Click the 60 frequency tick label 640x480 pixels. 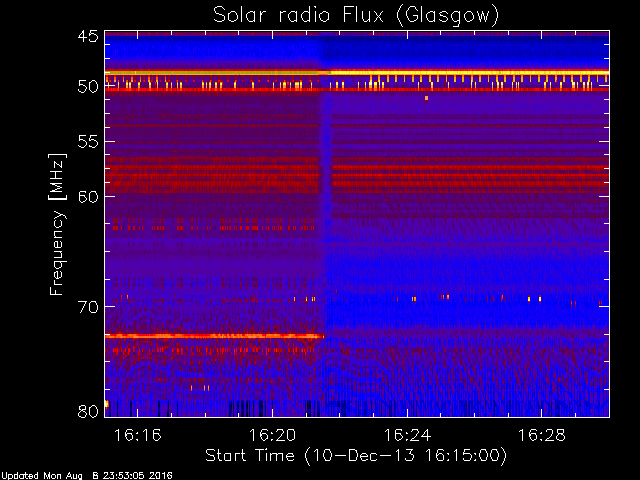click(88, 197)
